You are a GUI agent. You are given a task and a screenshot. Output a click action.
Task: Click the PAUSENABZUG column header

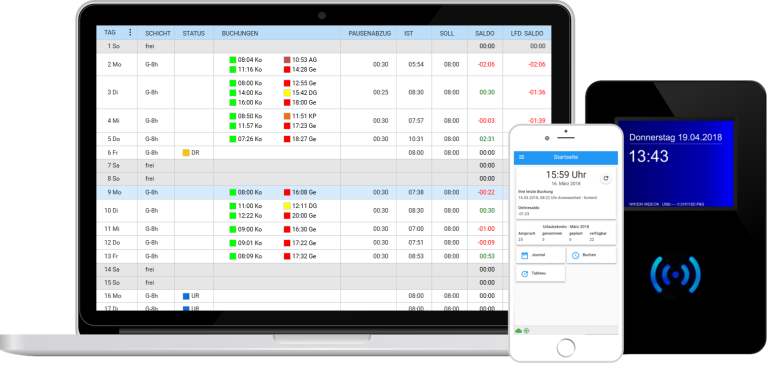(370, 33)
